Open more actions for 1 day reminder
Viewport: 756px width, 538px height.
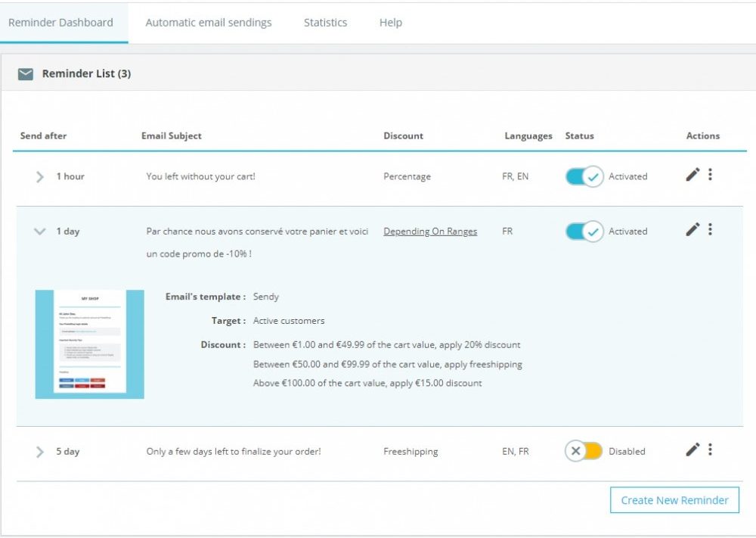pos(710,229)
